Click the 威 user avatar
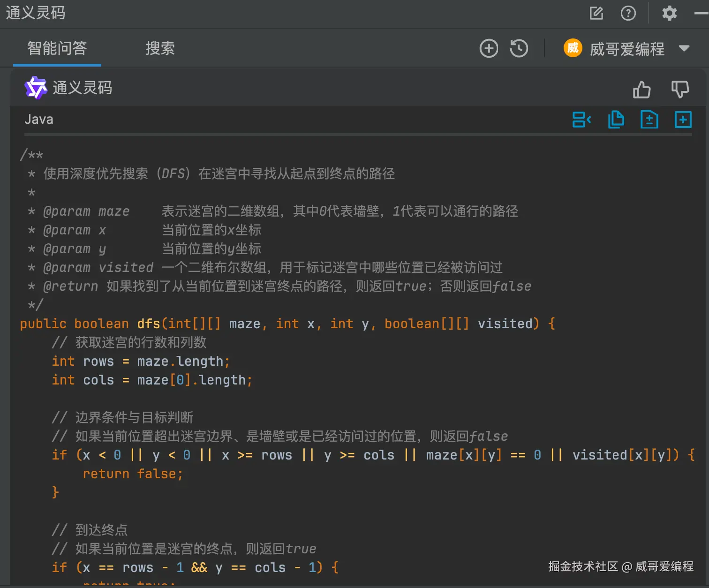709x588 pixels. (x=573, y=48)
